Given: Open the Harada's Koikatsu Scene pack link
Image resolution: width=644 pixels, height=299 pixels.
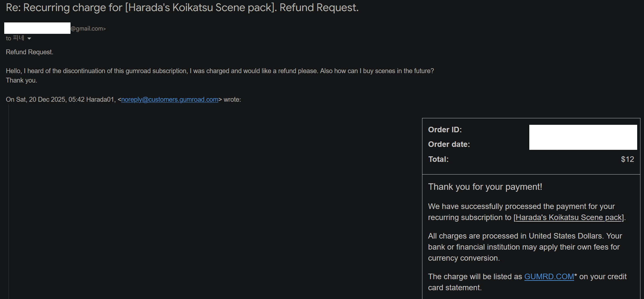Looking at the screenshot, I should [569, 217].
